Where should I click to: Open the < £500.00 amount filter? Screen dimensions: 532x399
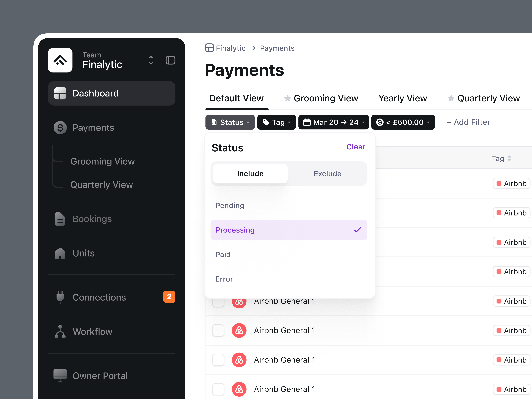coord(403,122)
